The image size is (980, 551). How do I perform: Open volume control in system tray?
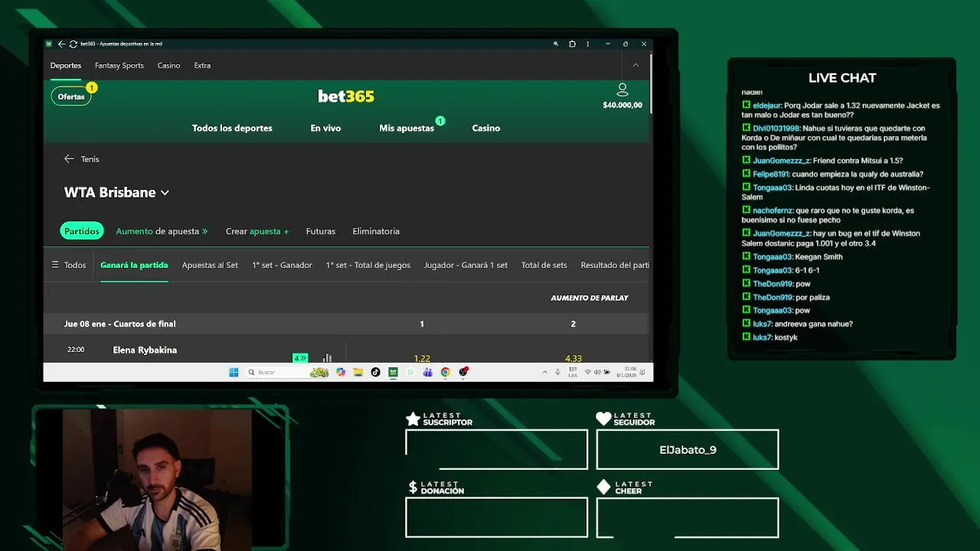pyautogui.click(x=597, y=372)
